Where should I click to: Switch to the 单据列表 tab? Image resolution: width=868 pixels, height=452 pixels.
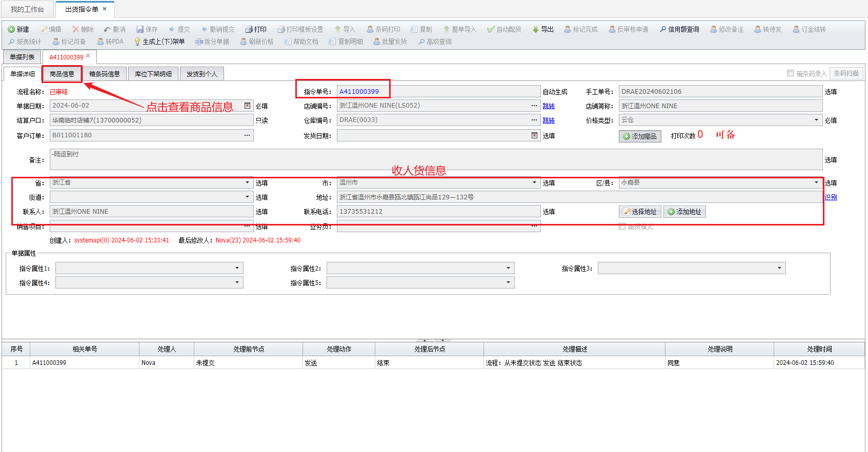(22, 57)
